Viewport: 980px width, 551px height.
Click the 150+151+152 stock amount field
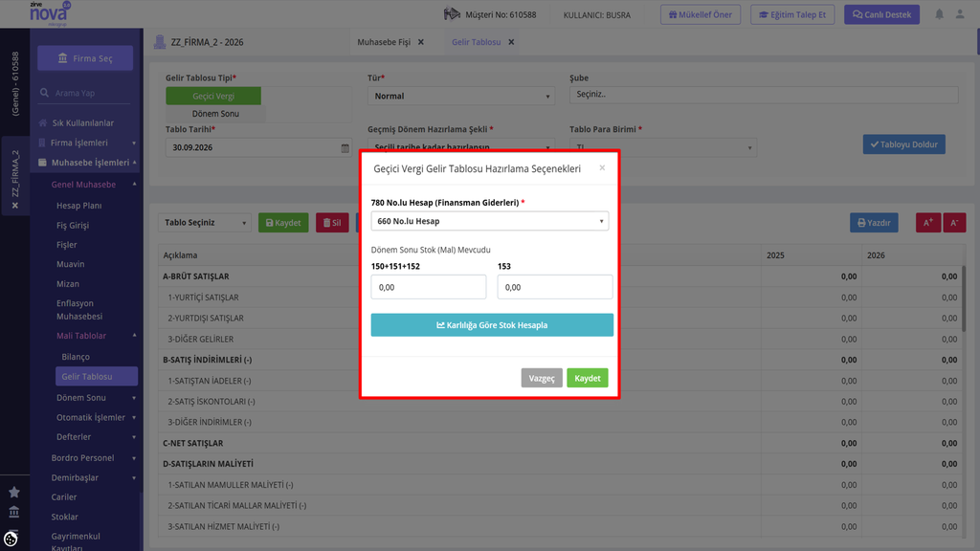point(428,287)
